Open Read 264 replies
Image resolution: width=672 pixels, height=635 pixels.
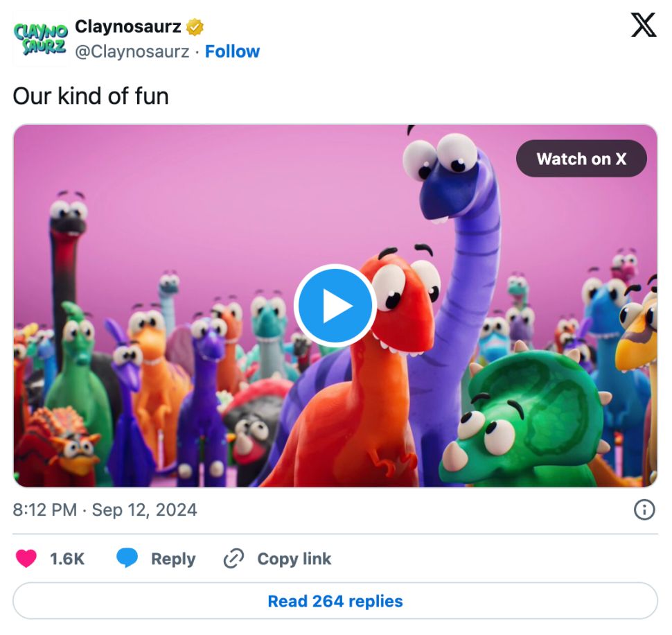coord(335,600)
